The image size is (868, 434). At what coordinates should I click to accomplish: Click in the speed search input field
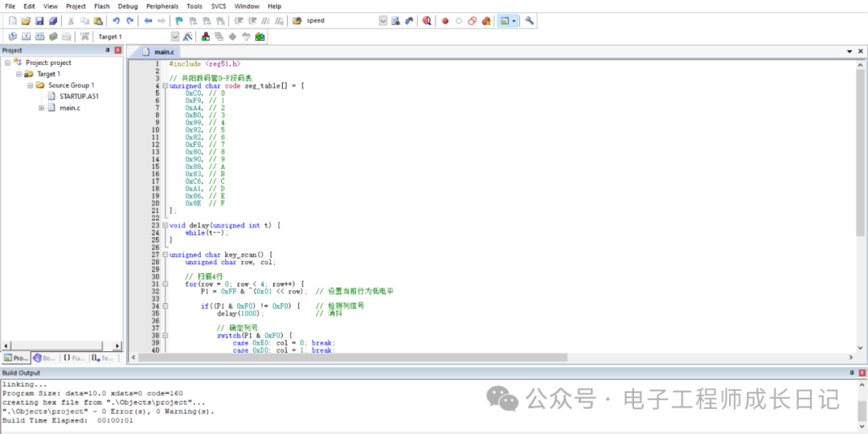coord(341,20)
